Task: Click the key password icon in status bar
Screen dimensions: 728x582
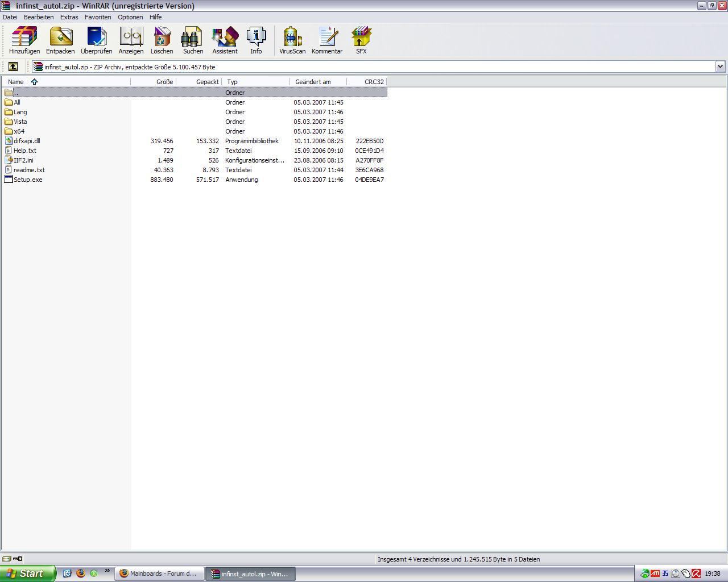Action: pyautogui.click(x=17, y=559)
